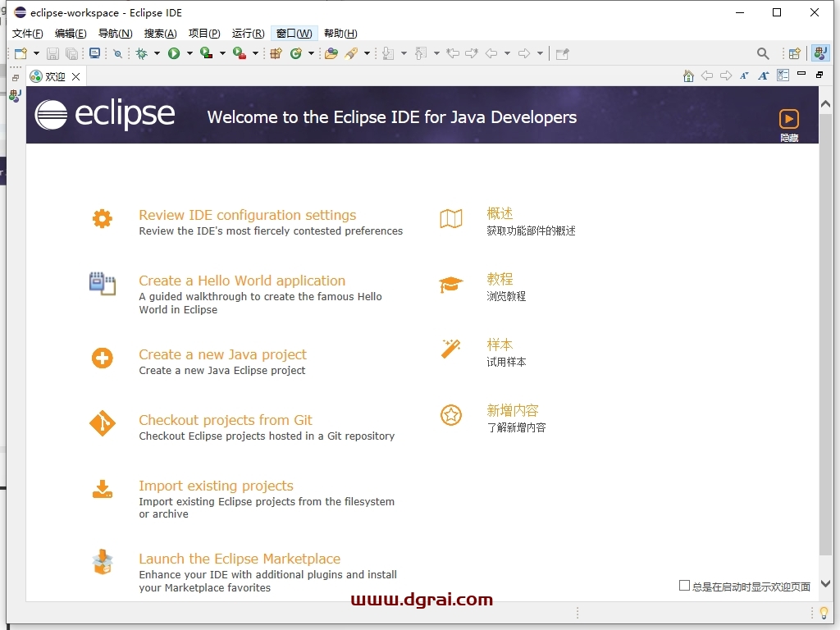Expand the Run button dropdown arrow
This screenshot has width=840, height=630.
coord(189,53)
